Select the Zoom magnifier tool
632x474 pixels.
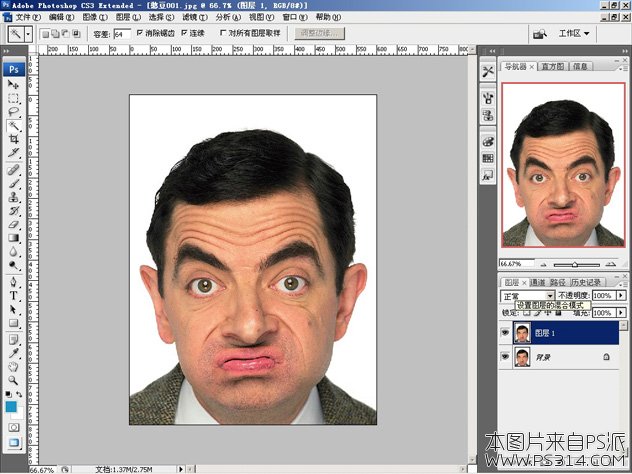coord(14,380)
